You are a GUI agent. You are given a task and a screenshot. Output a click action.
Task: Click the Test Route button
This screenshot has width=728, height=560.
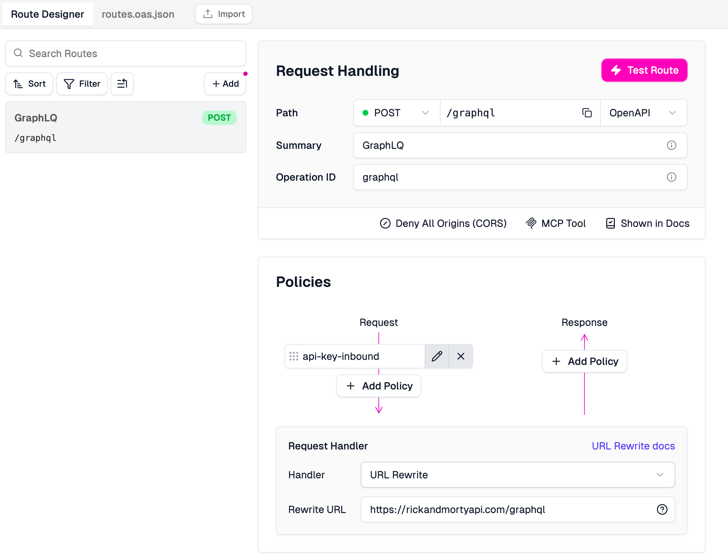click(644, 70)
